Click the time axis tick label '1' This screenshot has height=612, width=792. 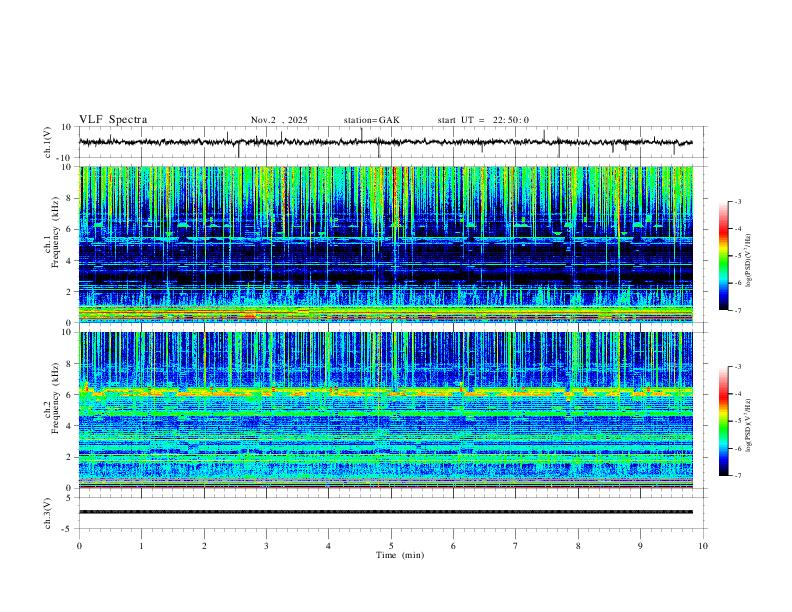click(141, 546)
